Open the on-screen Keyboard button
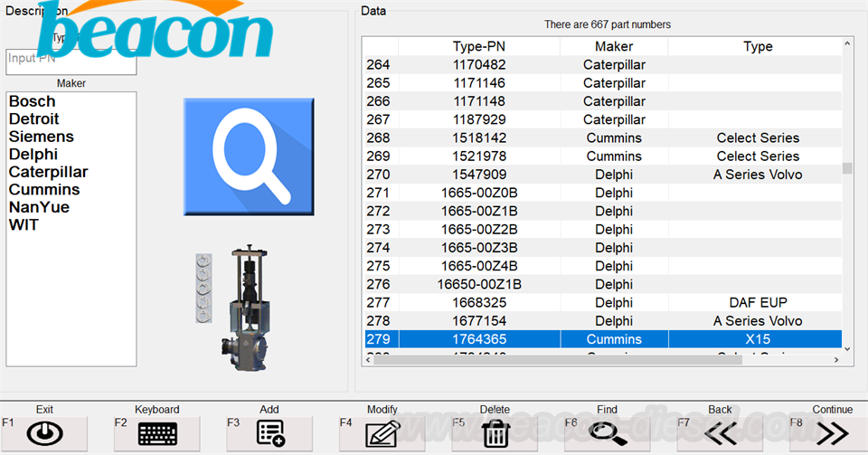This screenshot has height=455, width=868. coord(156,434)
